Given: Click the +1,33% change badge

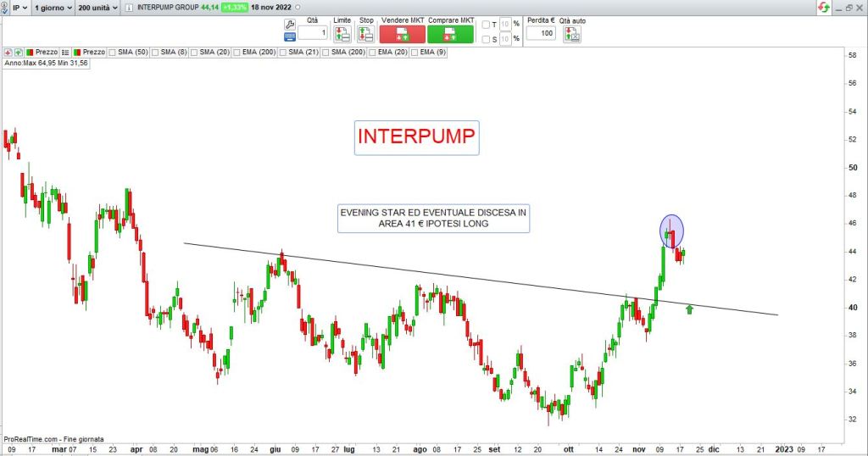Looking at the screenshot, I should (235, 8).
